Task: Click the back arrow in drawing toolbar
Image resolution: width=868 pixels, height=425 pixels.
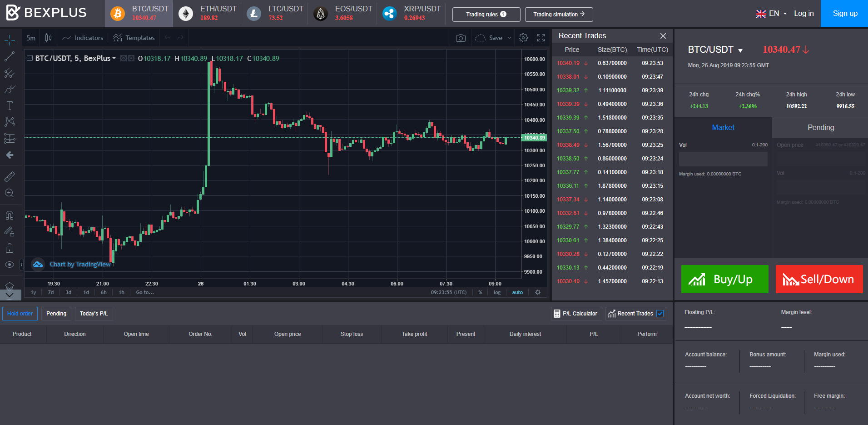Action: (10, 155)
